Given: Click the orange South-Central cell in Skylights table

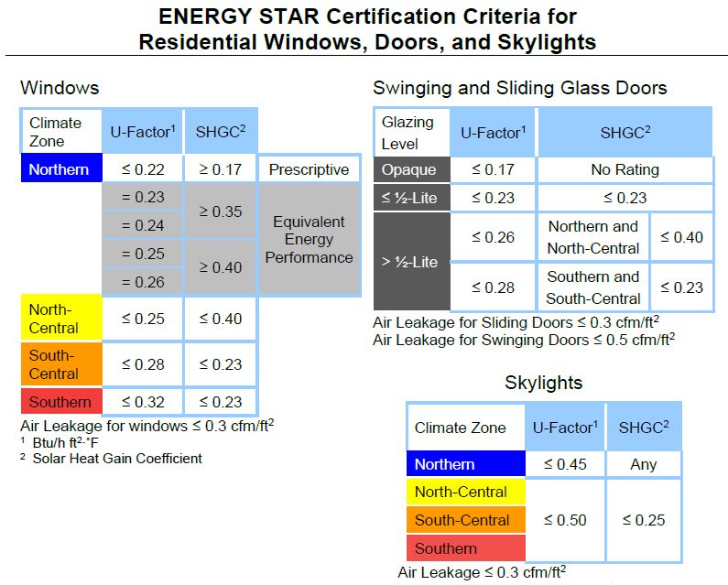Looking at the screenshot, I should (x=466, y=520).
